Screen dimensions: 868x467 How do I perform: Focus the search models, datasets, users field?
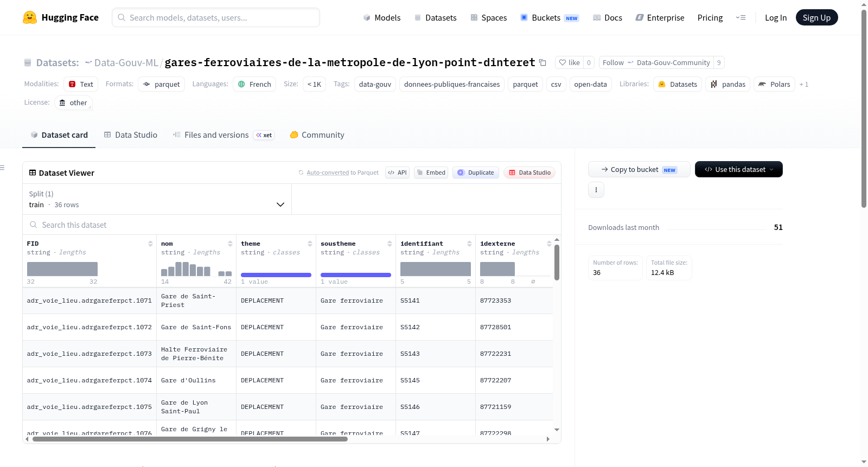(x=216, y=17)
